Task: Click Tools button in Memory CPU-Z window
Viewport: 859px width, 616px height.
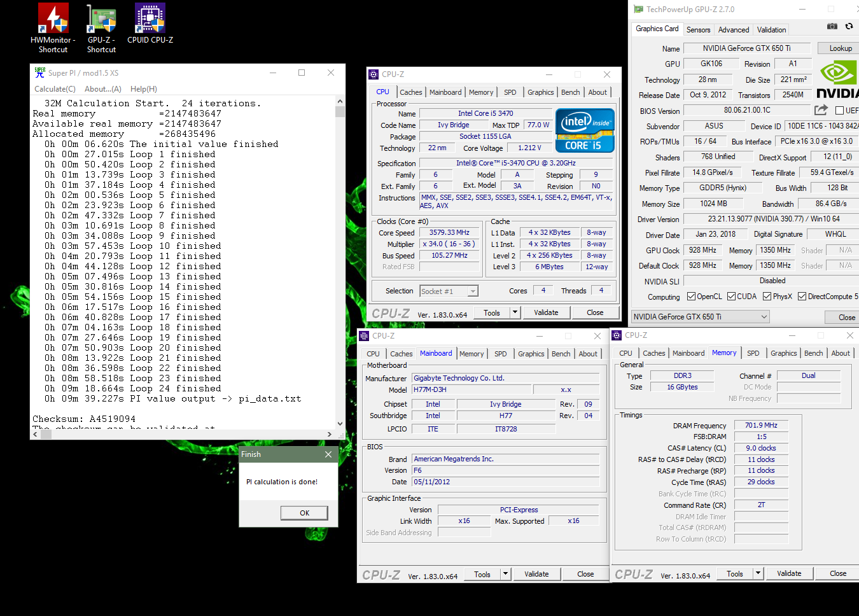Action: (735, 573)
